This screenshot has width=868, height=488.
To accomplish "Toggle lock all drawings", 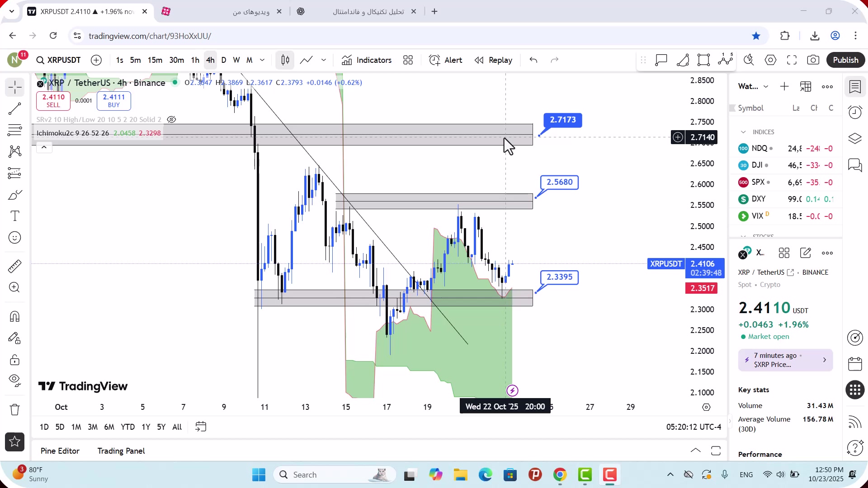I will point(15,360).
